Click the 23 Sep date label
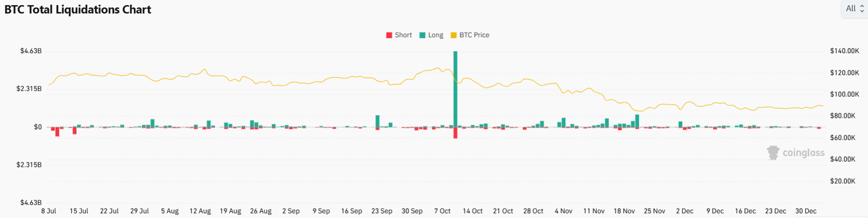This screenshot has width=868, height=218. pyautogui.click(x=381, y=211)
